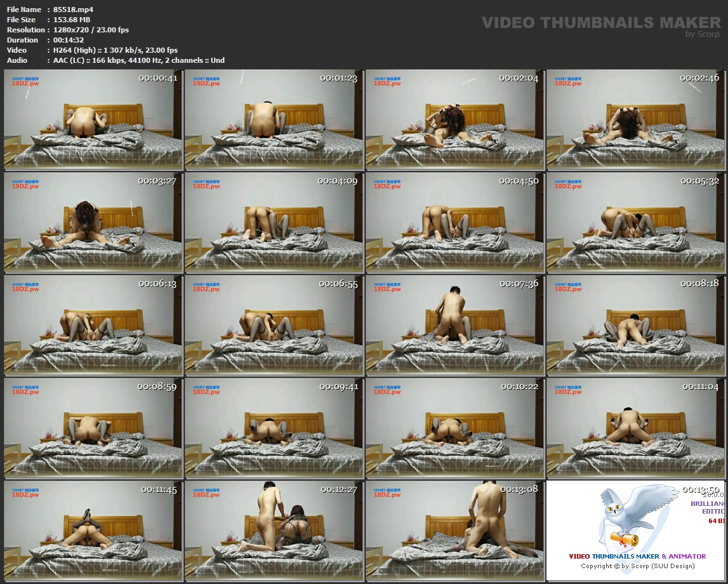This screenshot has height=584, width=728.
Task: Select the thumbnail at 00:09:41
Action: pos(274,428)
